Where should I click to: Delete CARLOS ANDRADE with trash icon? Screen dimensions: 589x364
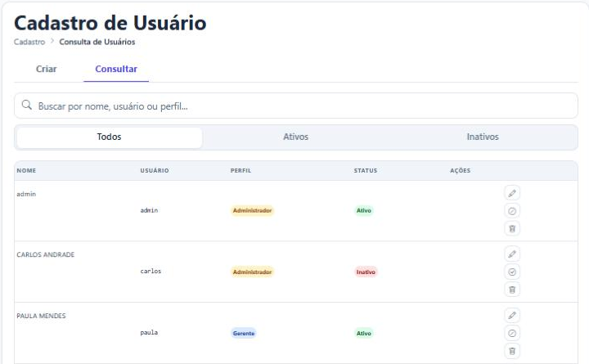(512, 290)
